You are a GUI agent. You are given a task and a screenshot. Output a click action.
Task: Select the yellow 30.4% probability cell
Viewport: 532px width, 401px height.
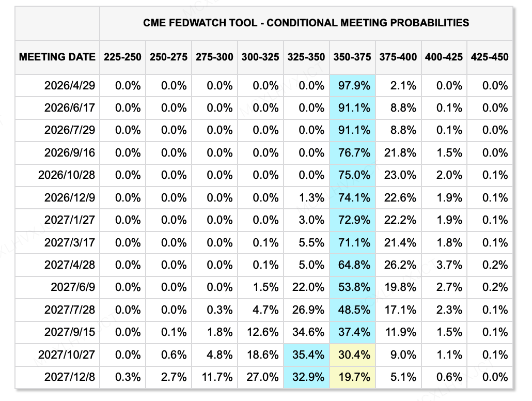(x=353, y=355)
